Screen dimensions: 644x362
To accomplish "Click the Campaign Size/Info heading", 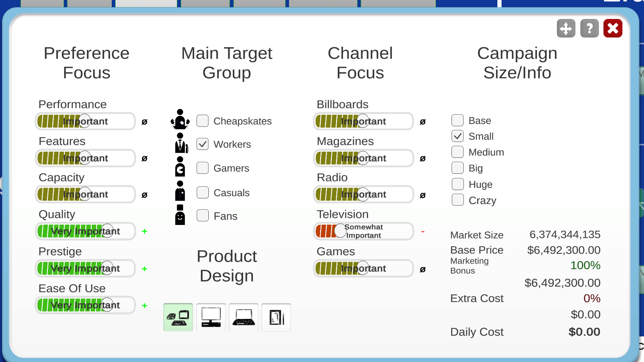I will [x=517, y=63].
